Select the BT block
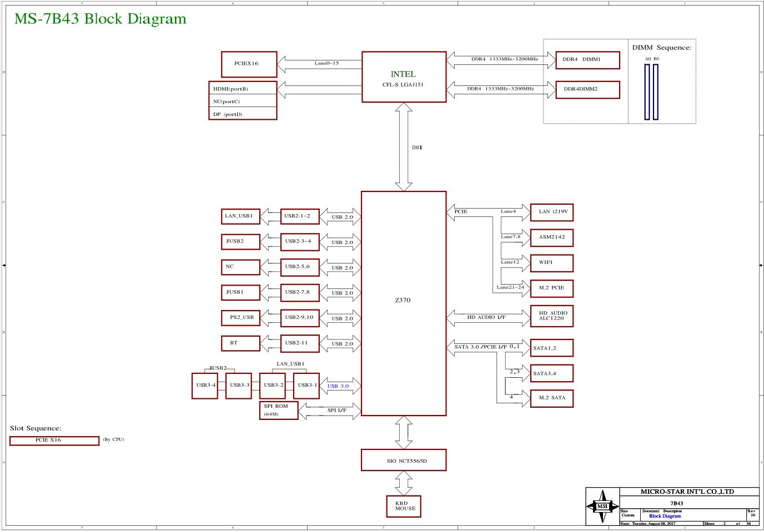 click(240, 343)
